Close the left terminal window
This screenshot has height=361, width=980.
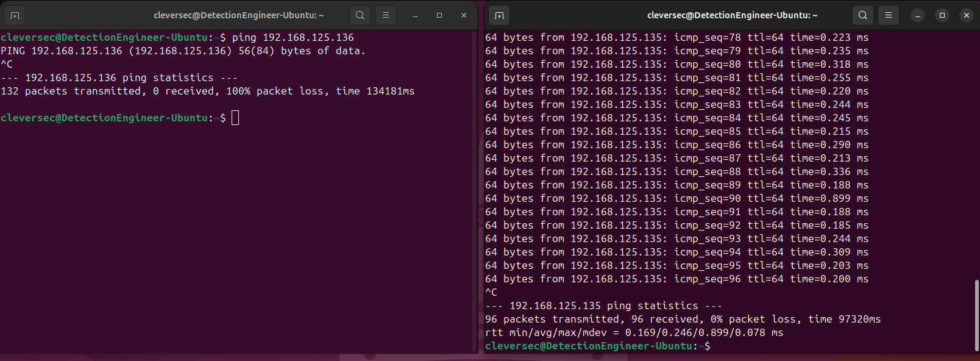pyautogui.click(x=464, y=15)
